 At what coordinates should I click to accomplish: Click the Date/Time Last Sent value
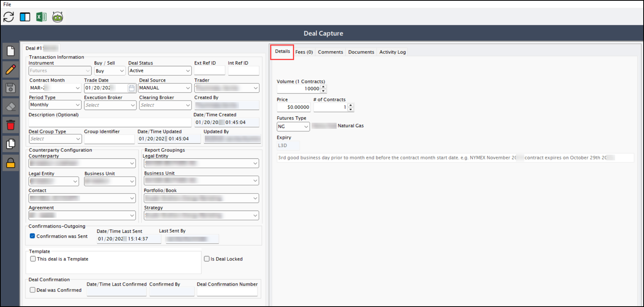click(x=129, y=239)
